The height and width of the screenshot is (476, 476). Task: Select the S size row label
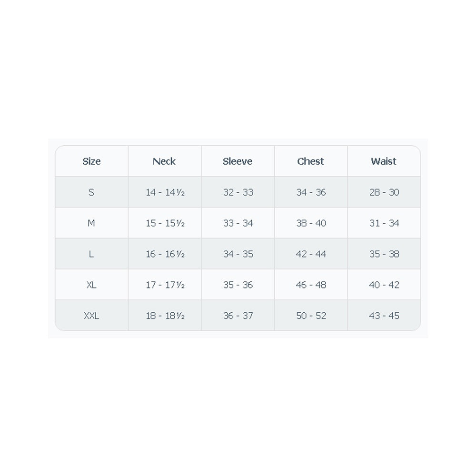click(91, 192)
